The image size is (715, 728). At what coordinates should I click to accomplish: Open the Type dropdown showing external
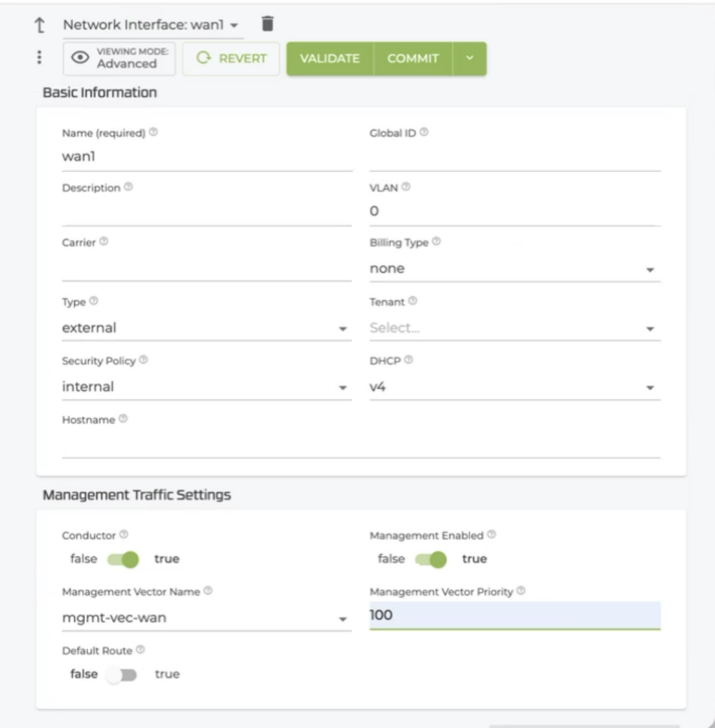pyautogui.click(x=206, y=328)
